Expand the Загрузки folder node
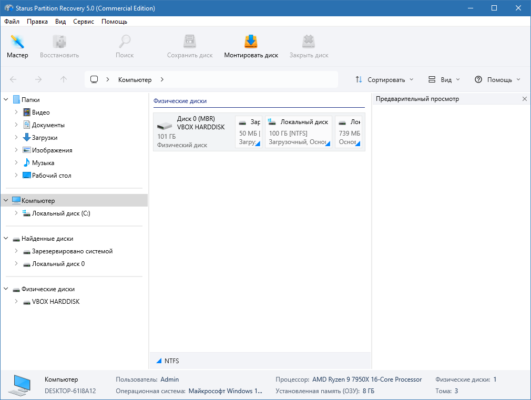 (16, 138)
